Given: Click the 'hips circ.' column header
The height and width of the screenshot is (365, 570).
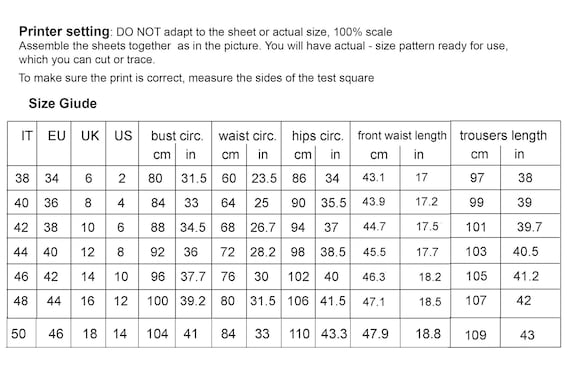Looking at the screenshot, I should coord(317,136).
